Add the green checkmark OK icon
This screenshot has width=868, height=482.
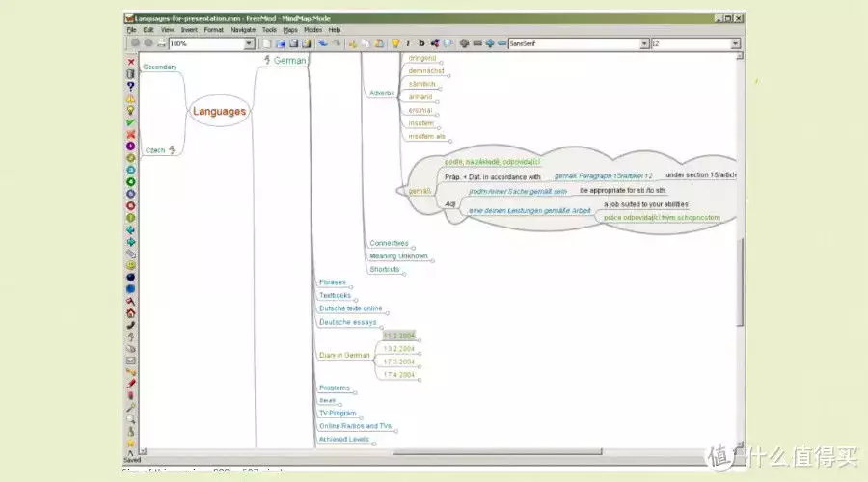(x=131, y=122)
